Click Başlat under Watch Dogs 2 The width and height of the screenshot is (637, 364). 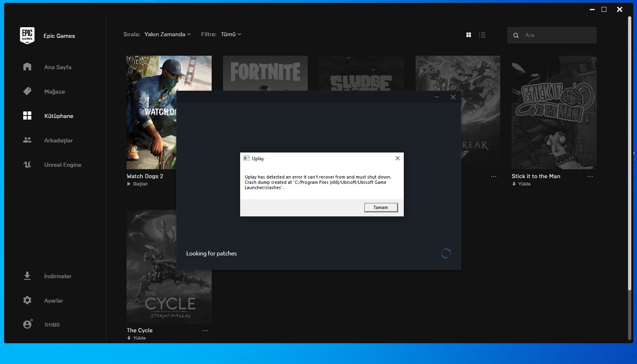[x=137, y=184]
